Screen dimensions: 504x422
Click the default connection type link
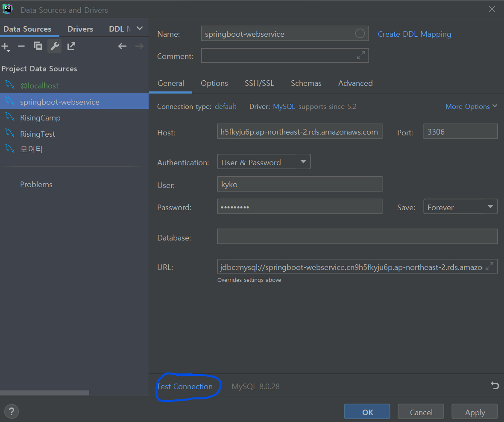click(226, 106)
